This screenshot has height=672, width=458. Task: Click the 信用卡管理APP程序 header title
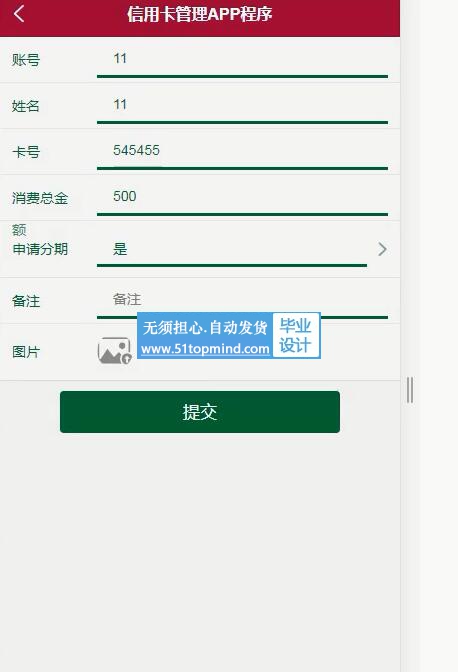point(200,15)
